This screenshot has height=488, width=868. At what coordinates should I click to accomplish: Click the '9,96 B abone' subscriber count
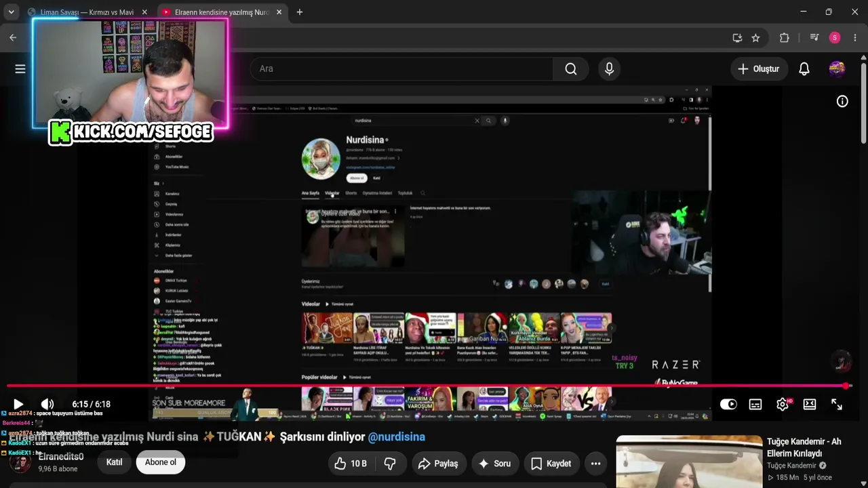tap(58, 469)
